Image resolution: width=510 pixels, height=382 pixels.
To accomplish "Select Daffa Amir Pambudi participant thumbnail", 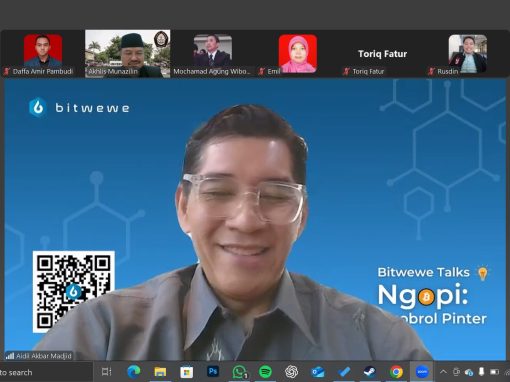I will point(43,54).
